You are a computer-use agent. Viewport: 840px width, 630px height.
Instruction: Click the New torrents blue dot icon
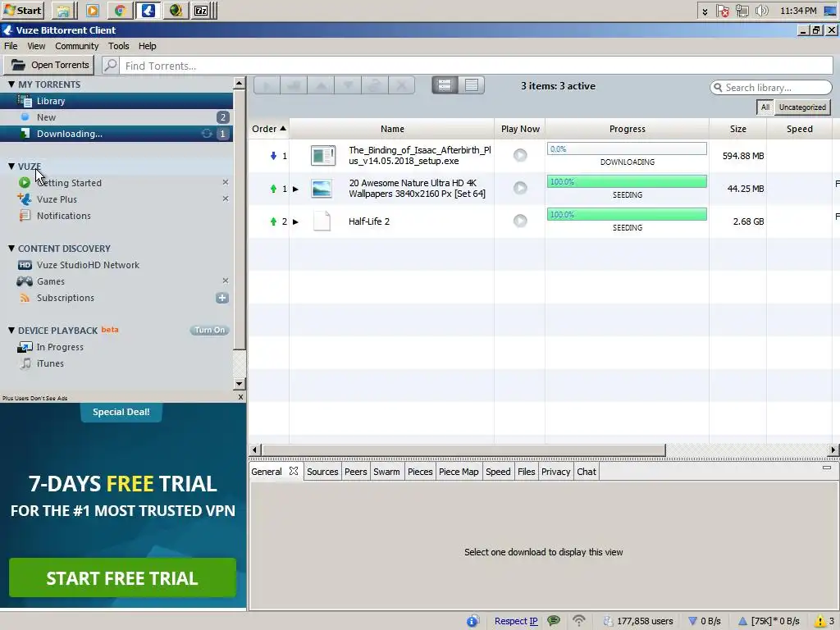coord(25,116)
